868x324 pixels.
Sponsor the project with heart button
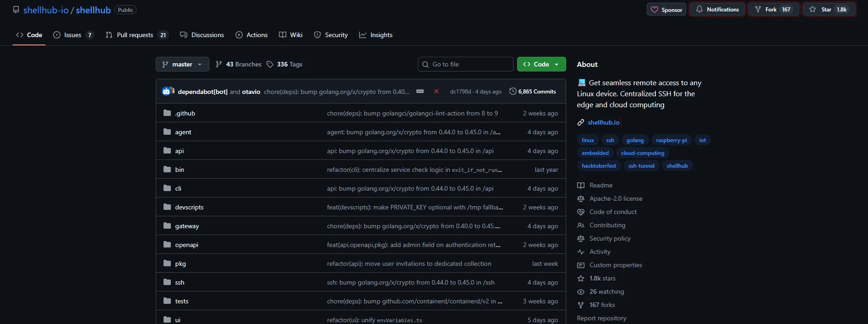(x=666, y=10)
